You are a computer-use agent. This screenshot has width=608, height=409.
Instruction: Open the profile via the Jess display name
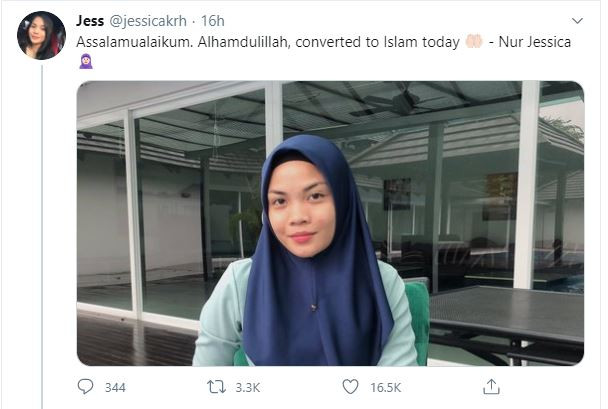[90, 21]
